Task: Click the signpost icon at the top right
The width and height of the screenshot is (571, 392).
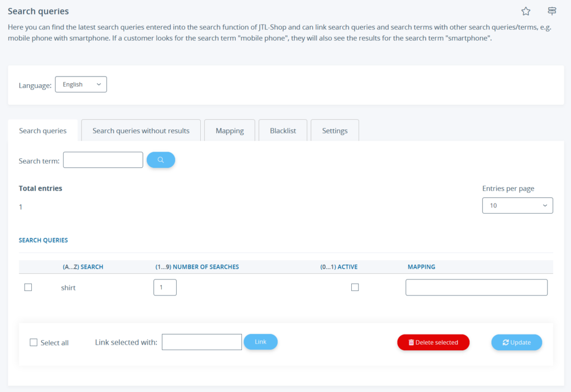Action: [551, 11]
